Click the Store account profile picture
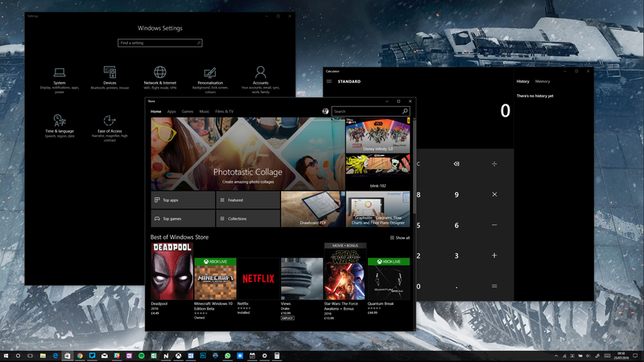Viewport: 644px width, 362px height. [325, 111]
